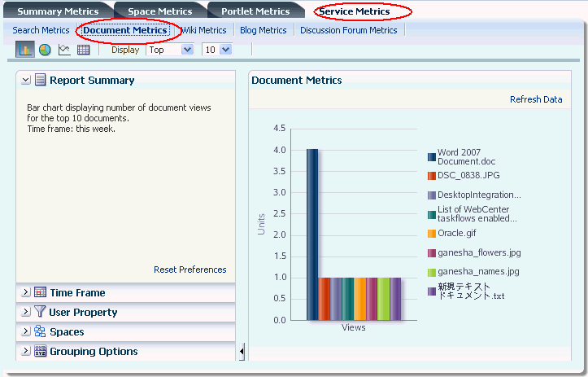Open the Space Metrics tab

(160, 11)
